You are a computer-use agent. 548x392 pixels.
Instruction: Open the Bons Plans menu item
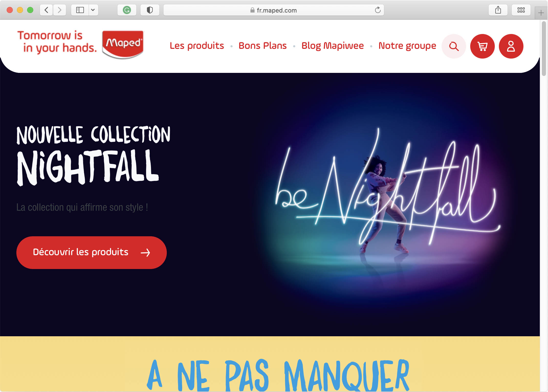(262, 46)
